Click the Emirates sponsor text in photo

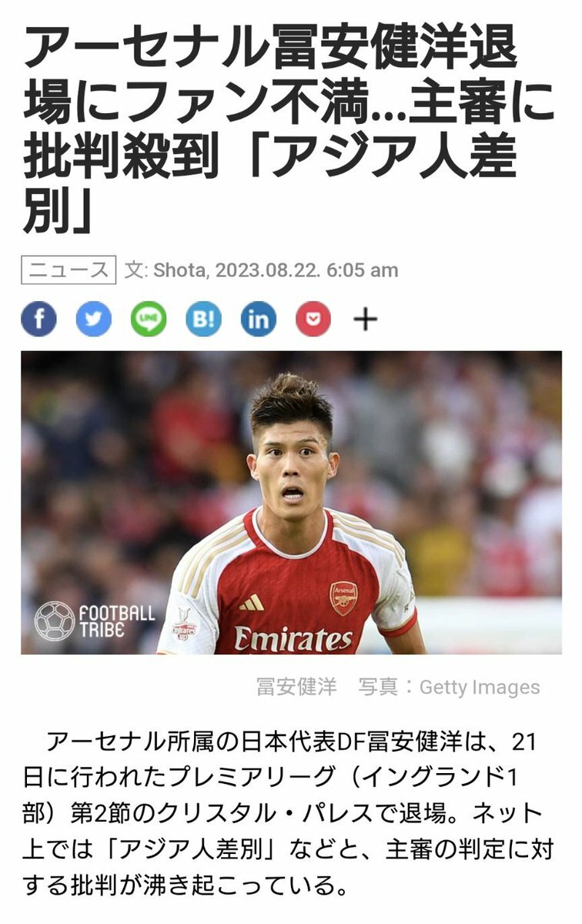pyautogui.click(x=293, y=638)
